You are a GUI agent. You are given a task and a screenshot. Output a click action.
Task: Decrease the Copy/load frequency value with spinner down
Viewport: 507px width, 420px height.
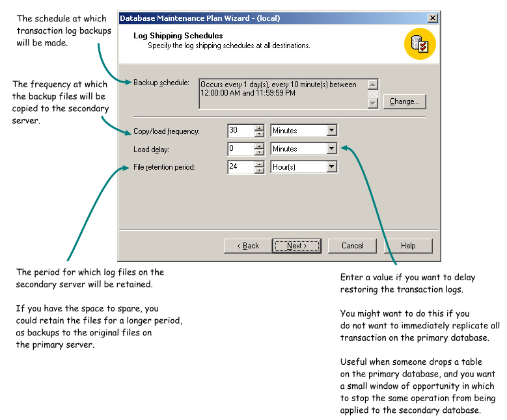tap(259, 133)
